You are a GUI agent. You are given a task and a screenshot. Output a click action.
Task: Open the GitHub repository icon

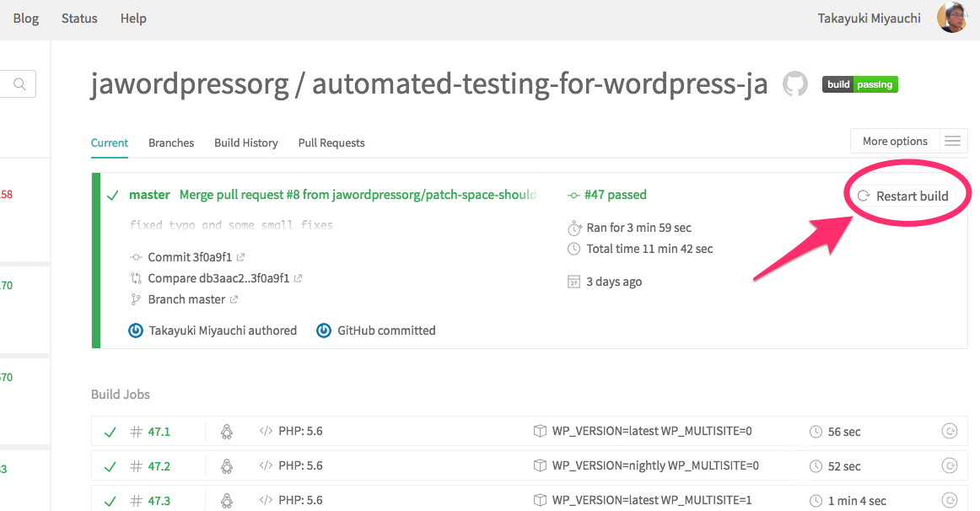tap(795, 83)
